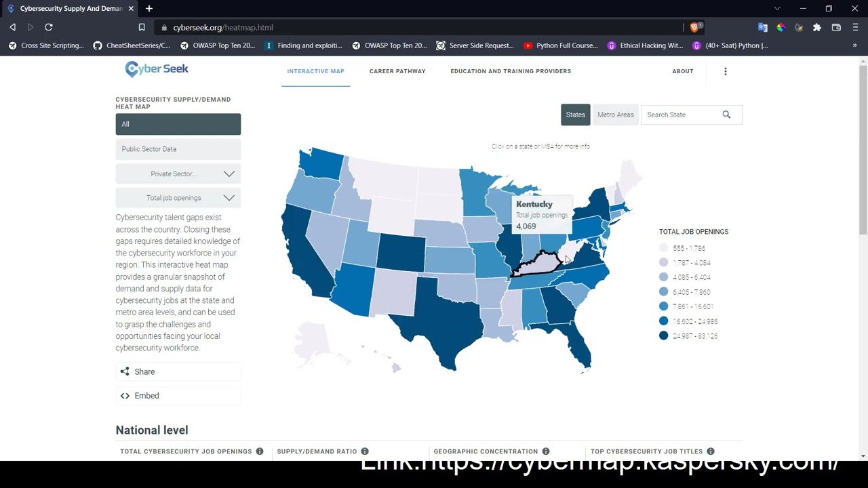Click the '16,602 - 24,986' legend label

(x=695, y=321)
